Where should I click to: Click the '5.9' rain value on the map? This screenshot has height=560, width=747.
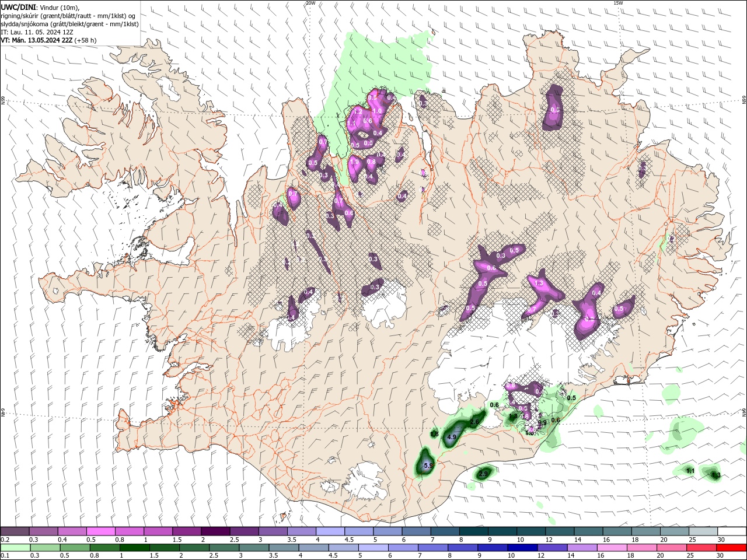[x=428, y=466]
